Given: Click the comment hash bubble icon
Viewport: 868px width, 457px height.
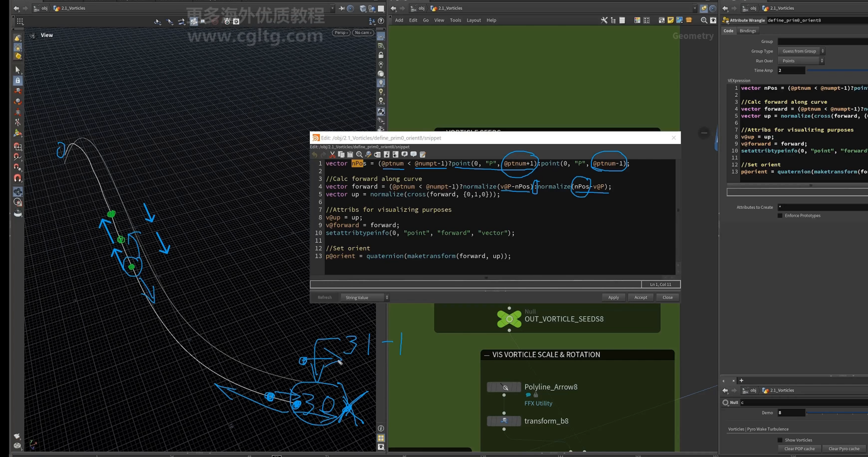Looking at the screenshot, I should [x=404, y=155].
